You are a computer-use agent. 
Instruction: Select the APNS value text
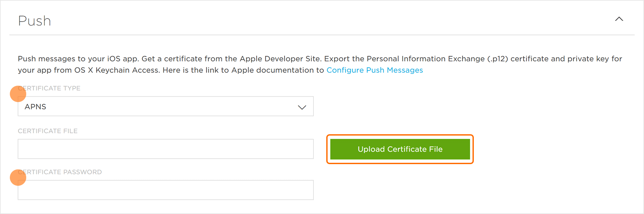click(x=35, y=107)
